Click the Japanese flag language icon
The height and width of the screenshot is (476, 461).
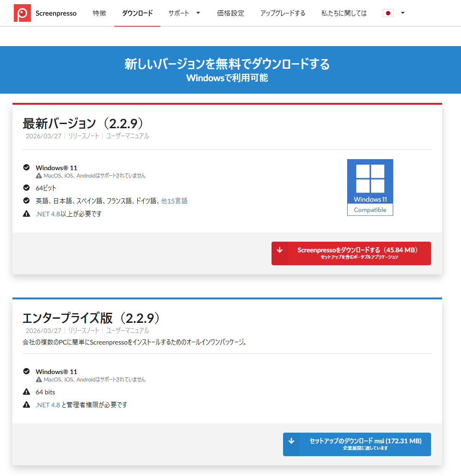(x=388, y=13)
